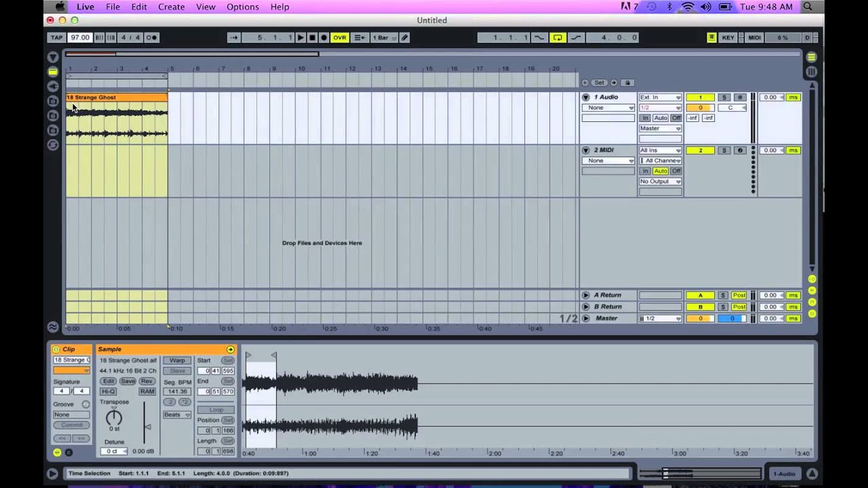Toggle the KEY map mode switch
This screenshot has height=488, width=868.
(x=728, y=37)
